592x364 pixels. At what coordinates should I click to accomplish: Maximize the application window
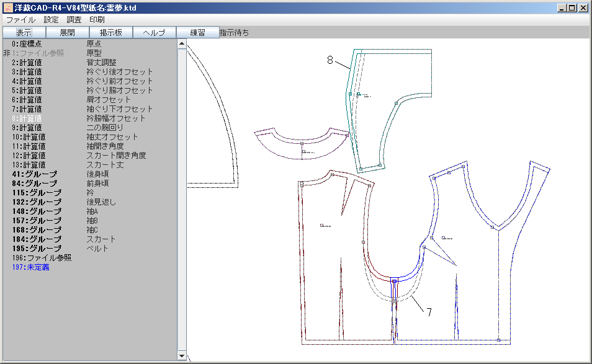pos(573,8)
